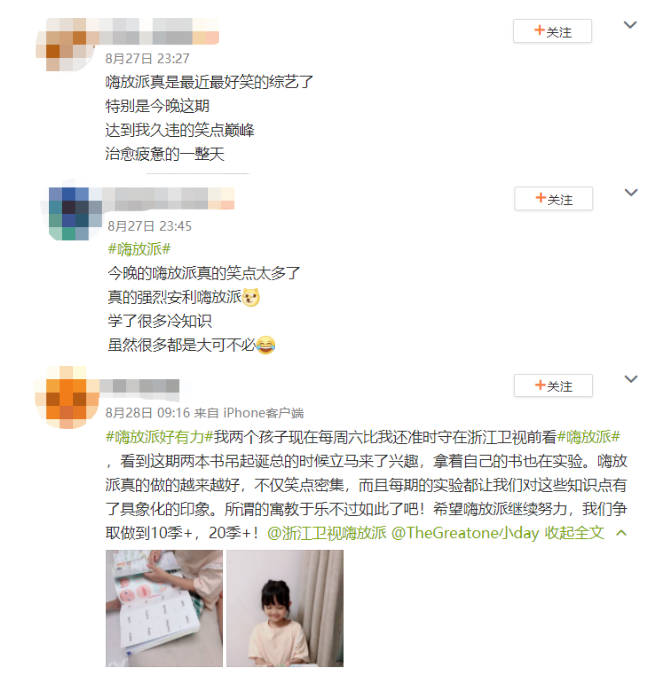This screenshot has height=681, width=667.
Task: Open the 8月28日 09:16 timestamp
Action: (148, 413)
